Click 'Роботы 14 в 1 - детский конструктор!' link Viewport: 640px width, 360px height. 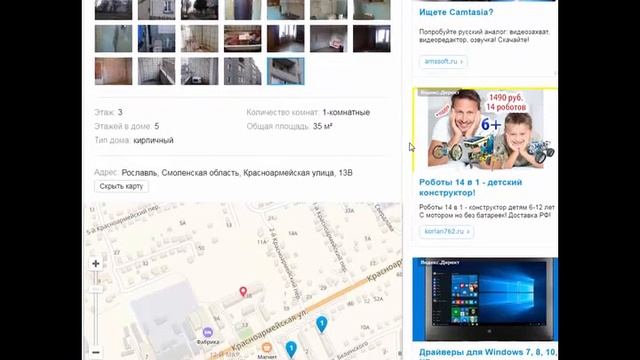(471, 187)
